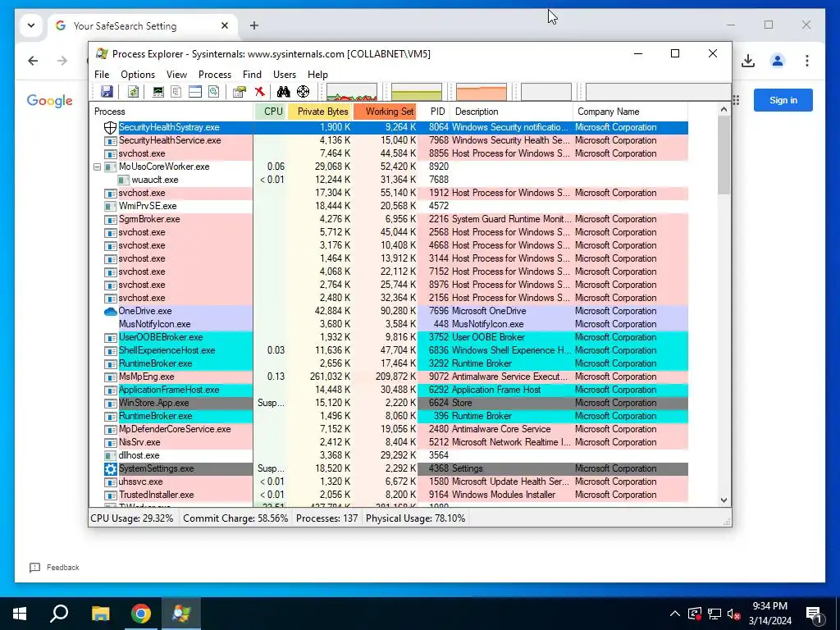
Task: Toggle the process tree view icon
Action: (176, 92)
